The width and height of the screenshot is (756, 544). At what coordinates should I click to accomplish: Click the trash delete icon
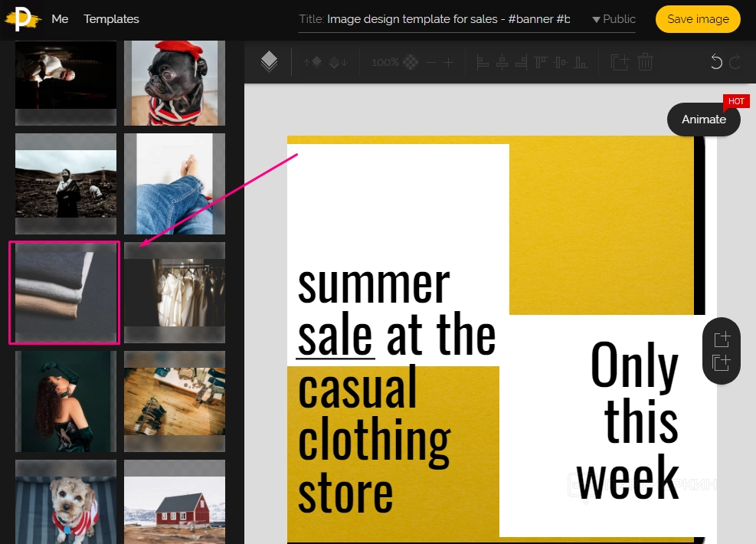click(645, 62)
